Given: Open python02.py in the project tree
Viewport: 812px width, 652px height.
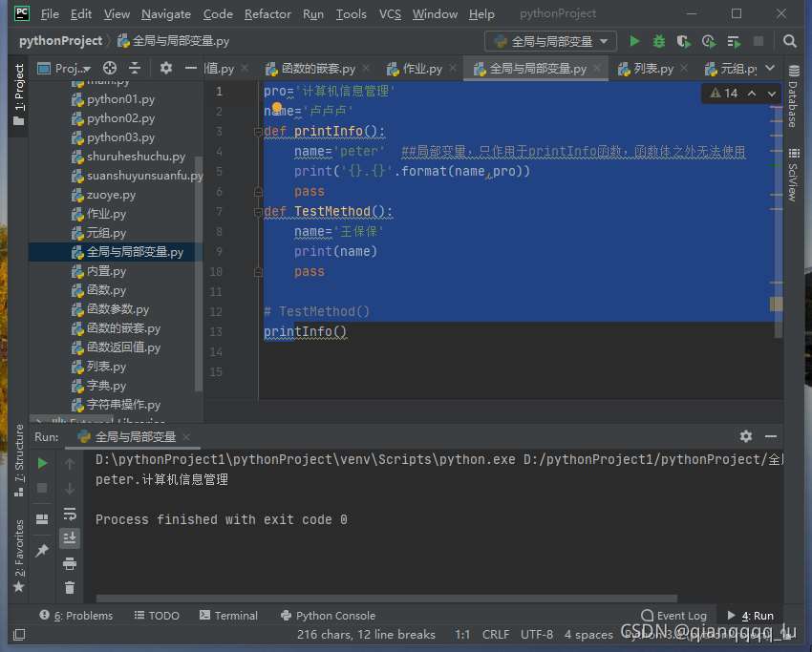Looking at the screenshot, I should [120, 118].
